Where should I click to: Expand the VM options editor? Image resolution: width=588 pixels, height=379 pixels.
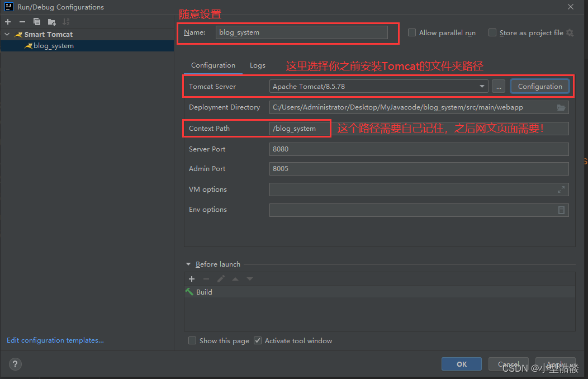point(561,190)
